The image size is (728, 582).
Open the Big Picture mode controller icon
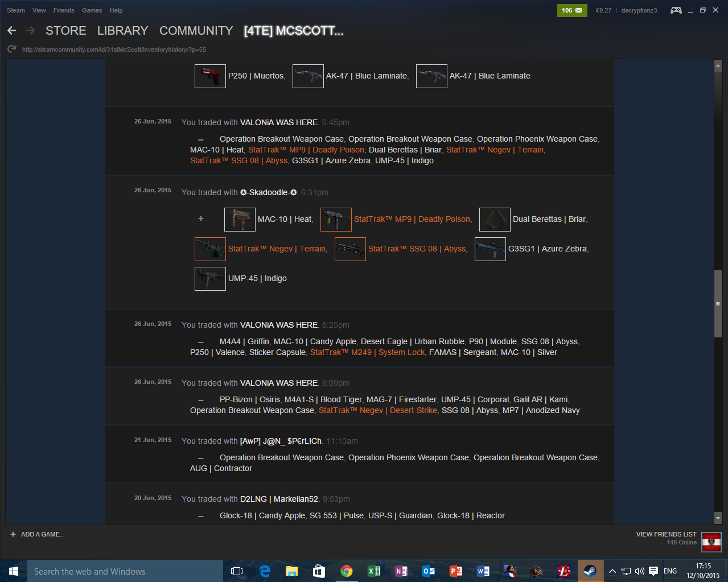676,10
